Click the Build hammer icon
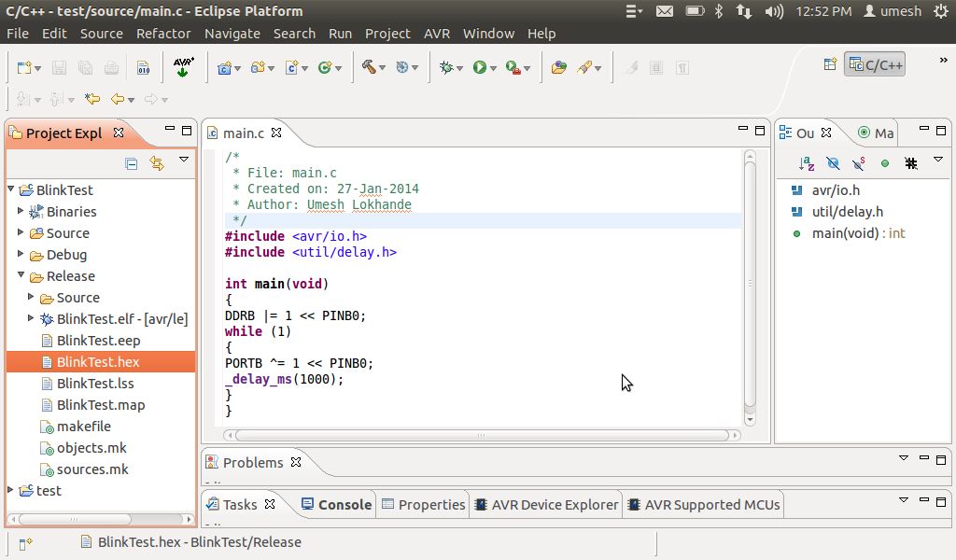The image size is (956, 560). 369,67
